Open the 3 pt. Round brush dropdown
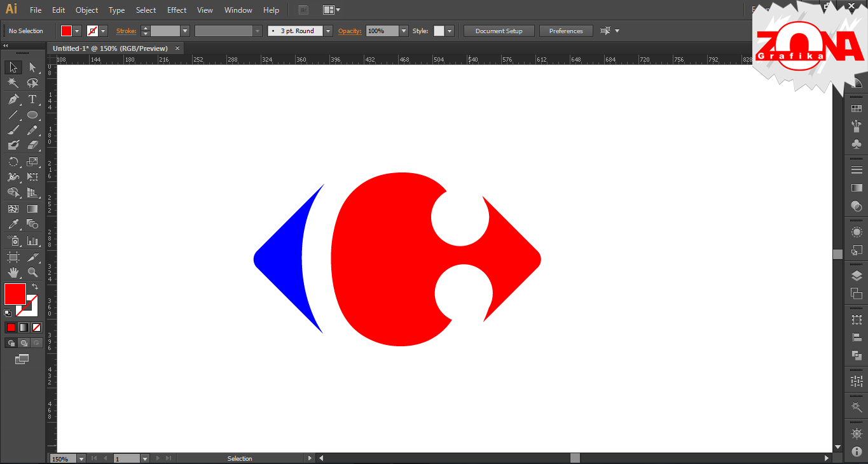This screenshot has height=464, width=868. 328,31
